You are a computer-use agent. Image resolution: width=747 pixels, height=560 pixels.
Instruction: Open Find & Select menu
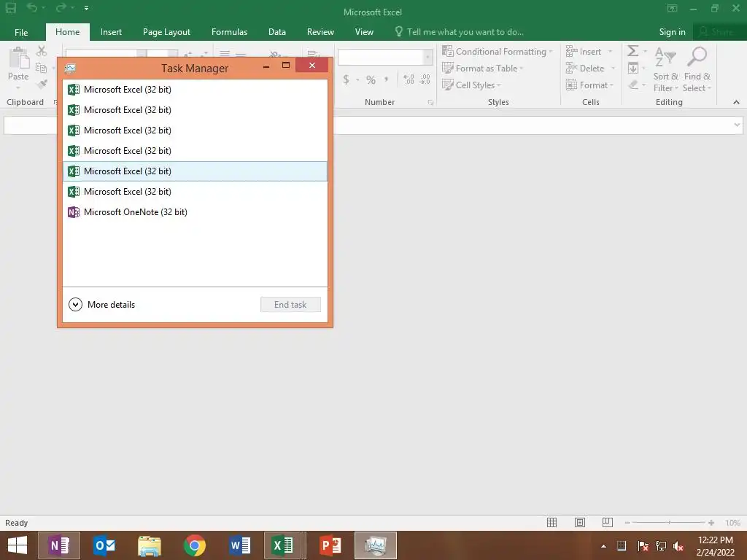click(697, 69)
